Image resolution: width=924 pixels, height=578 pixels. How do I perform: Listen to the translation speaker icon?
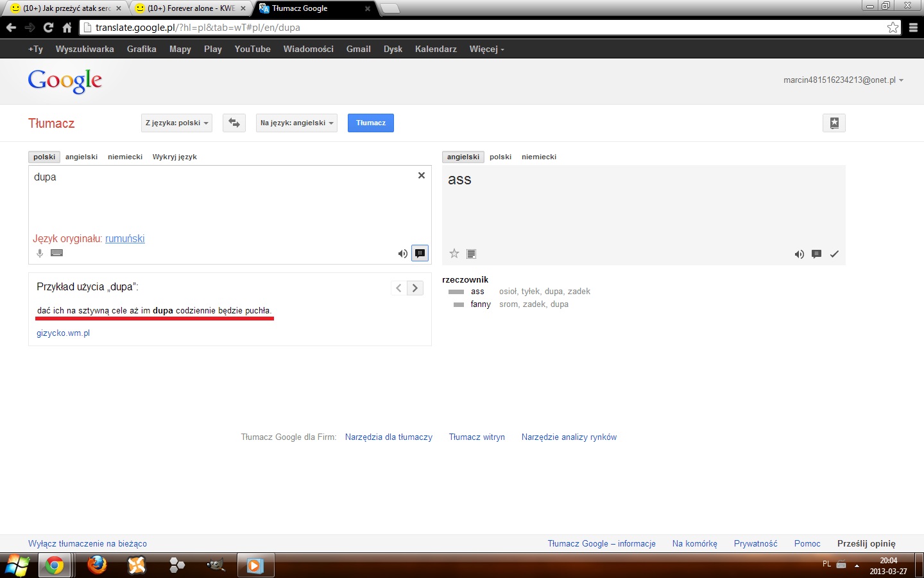[799, 254]
